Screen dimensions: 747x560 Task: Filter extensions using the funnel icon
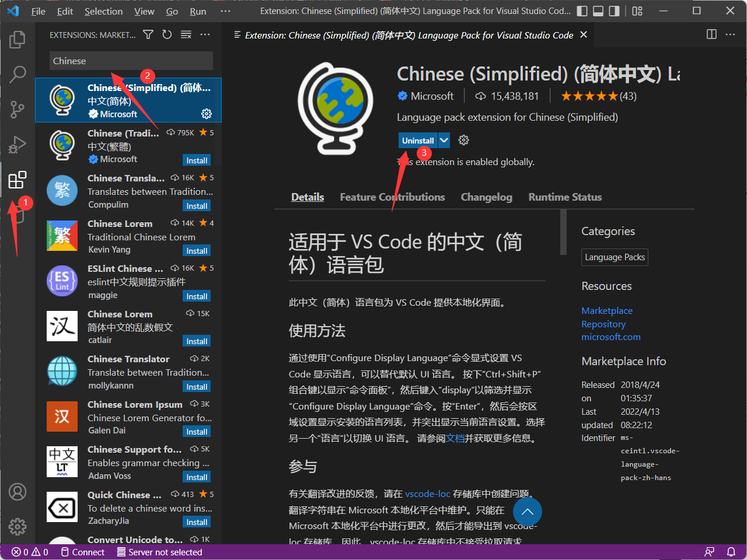point(148,35)
